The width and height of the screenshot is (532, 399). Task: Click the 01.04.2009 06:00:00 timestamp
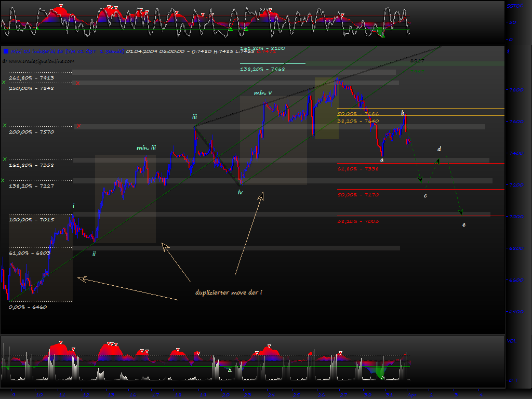point(155,51)
